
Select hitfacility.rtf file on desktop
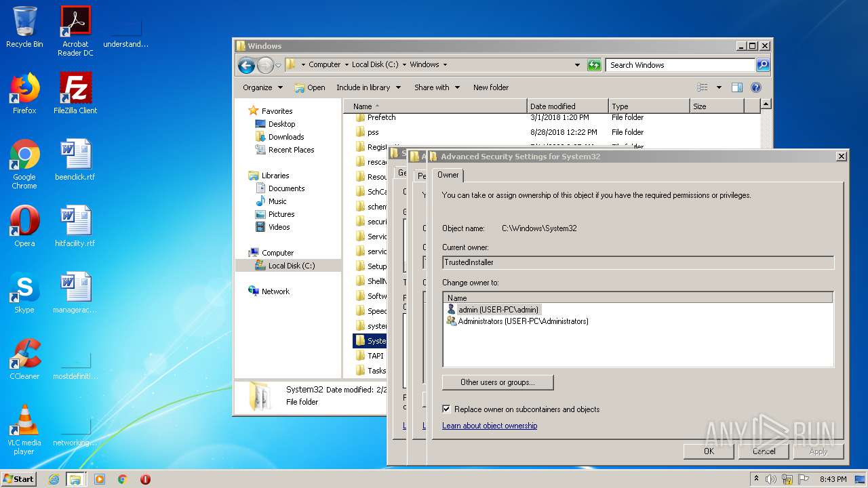(x=75, y=226)
